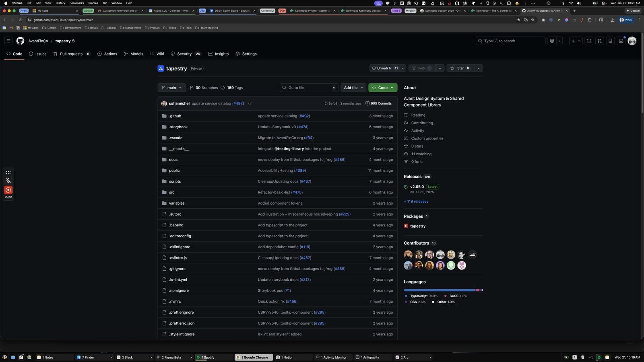Viewport: 644px width, 362px height.
Task: Open the + 119 releases link
Action: click(x=416, y=202)
